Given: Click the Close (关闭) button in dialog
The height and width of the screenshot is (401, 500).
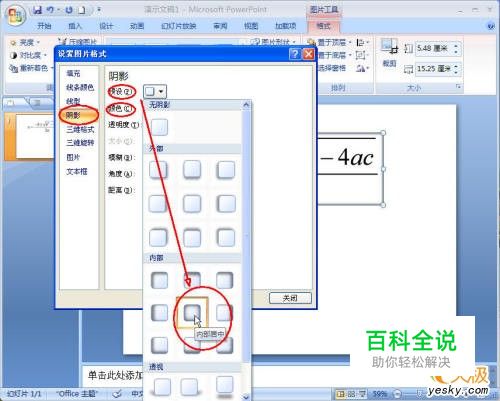Looking at the screenshot, I should coord(290,298).
